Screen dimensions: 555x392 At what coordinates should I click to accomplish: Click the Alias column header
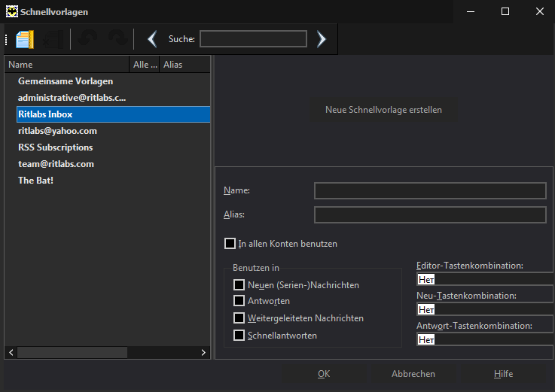coord(184,65)
